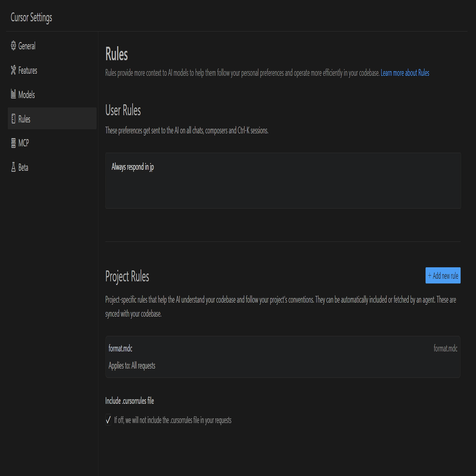Click the plus icon on Add new rule
476x476 pixels.
[430, 276]
